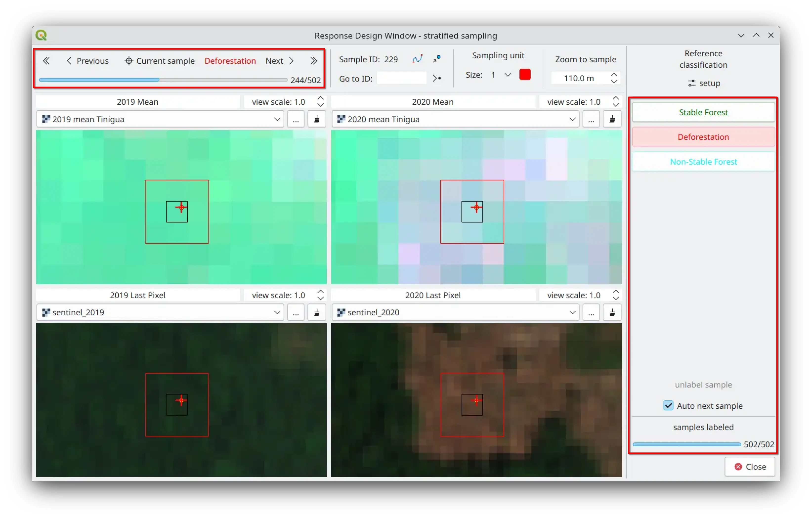812x519 pixels.
Task: Label sample as Non-Stable Forest
Action: tap(703, 162)
